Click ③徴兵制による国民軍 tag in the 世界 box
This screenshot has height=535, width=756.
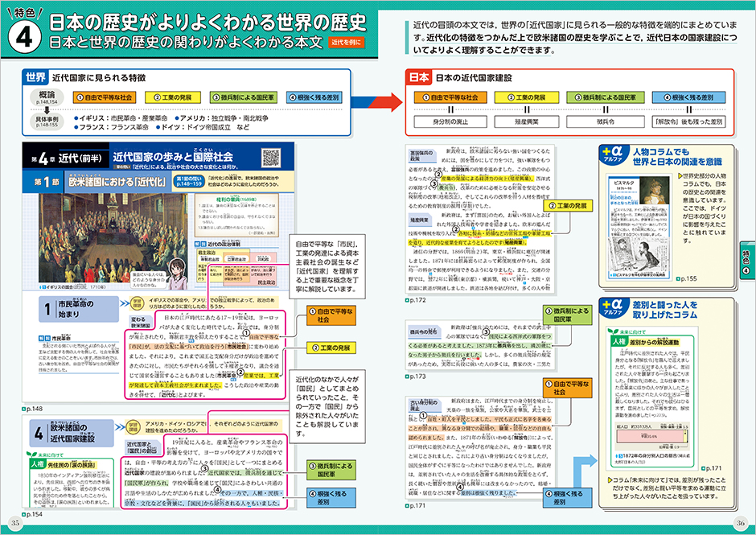pyautogui.click(x=243, y=97)
